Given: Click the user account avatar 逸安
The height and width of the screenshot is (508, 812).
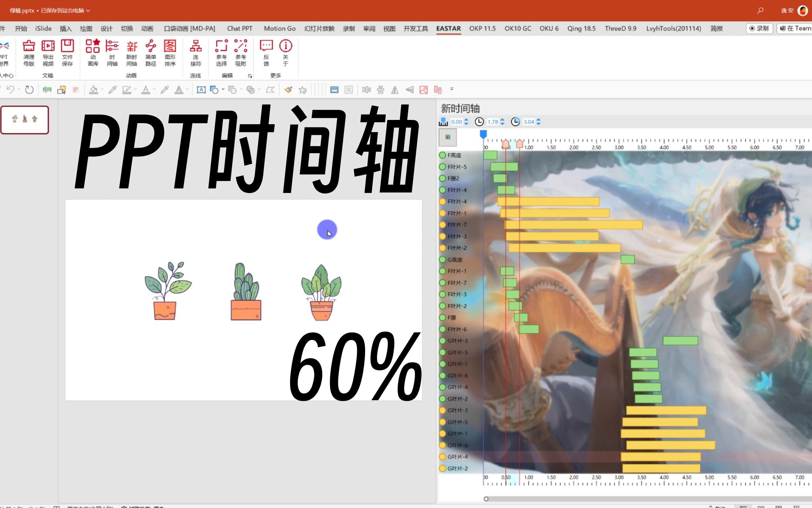Looking at the screenshot, I should pos(803,11).
